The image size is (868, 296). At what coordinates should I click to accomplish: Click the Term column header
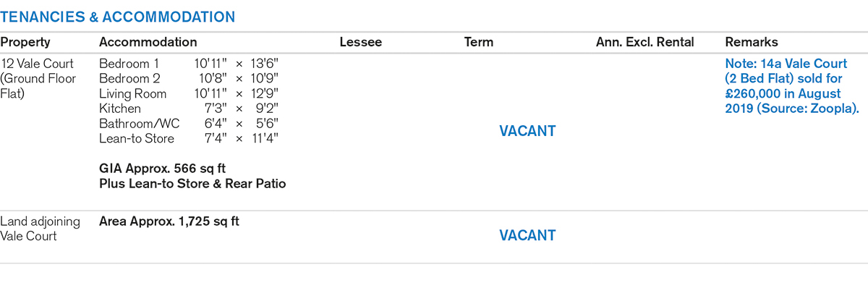pos(479,42)
